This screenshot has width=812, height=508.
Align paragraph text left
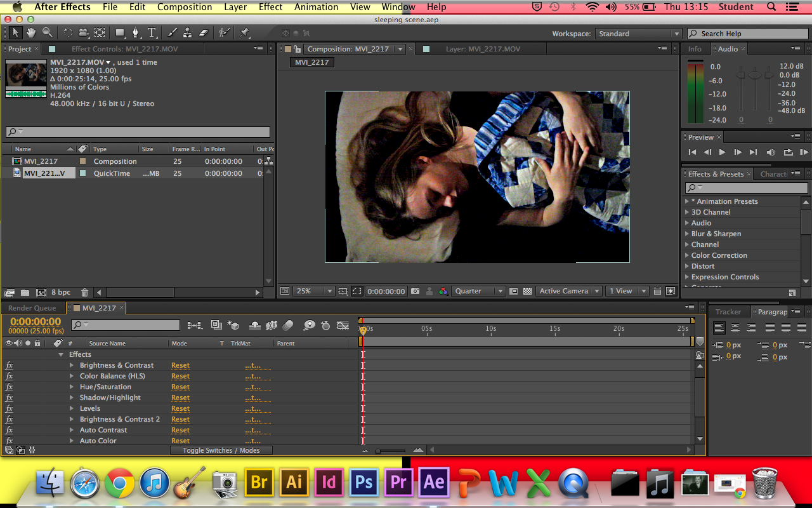click(x=719, y=328)
